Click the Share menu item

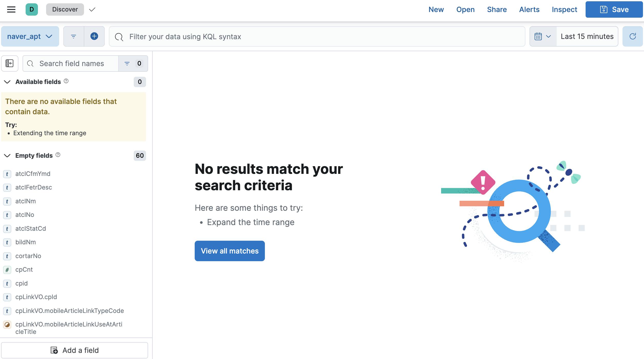497,9
